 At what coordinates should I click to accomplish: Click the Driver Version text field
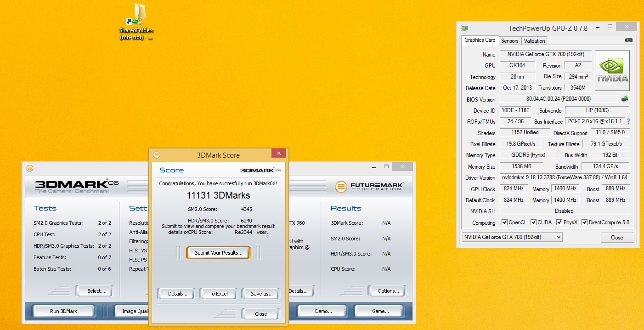564,178
